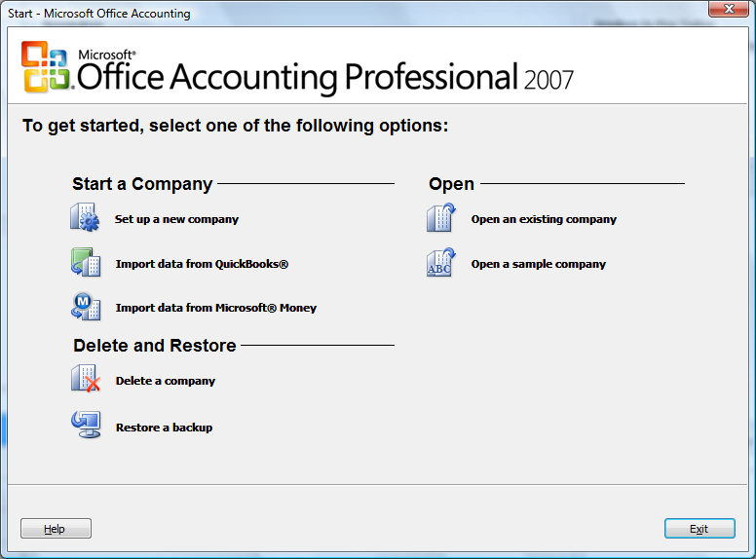Click the Open an existing company icon
Screen dimensions: 756x559
pos(441,217)
